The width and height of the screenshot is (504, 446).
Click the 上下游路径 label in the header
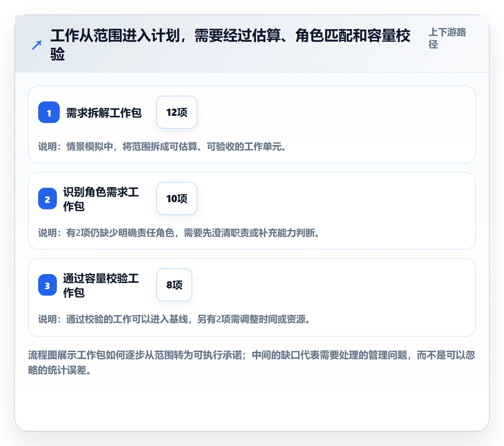(447, 38)
